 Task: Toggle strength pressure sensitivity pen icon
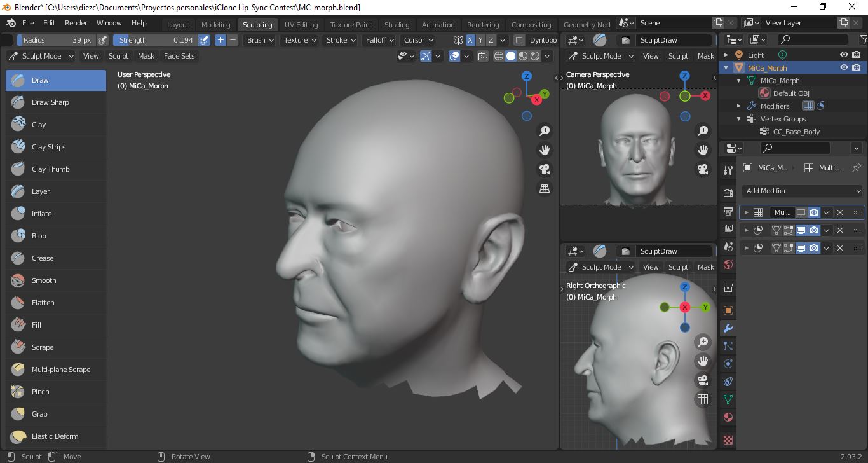click(x=204, y=40)
